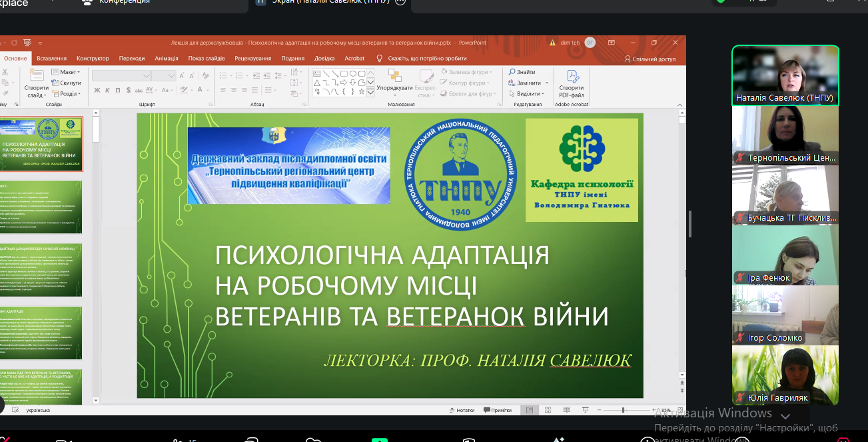Viewport: 868px width, 442px height.
Task: Click Замінити in editing group
Action: 528,83
